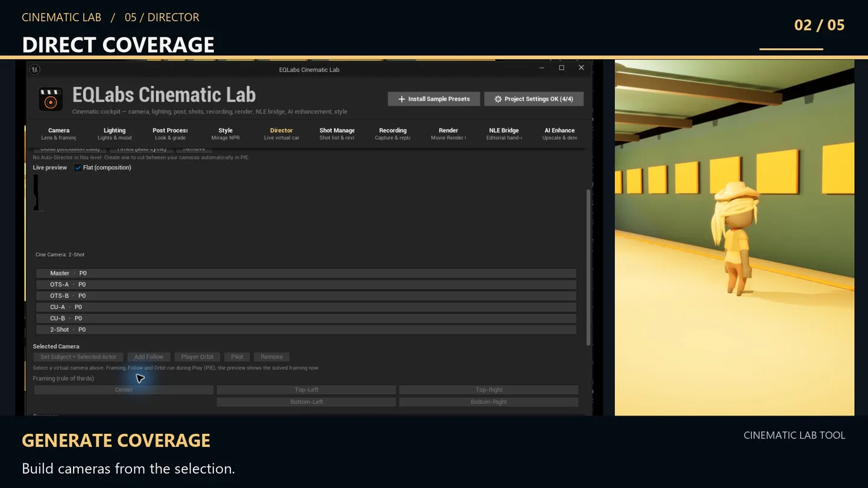This screenshot has height=488, width=868.
Task: Click the Unreal Engine logo in title bar
Action: click(x=35, y=69)
